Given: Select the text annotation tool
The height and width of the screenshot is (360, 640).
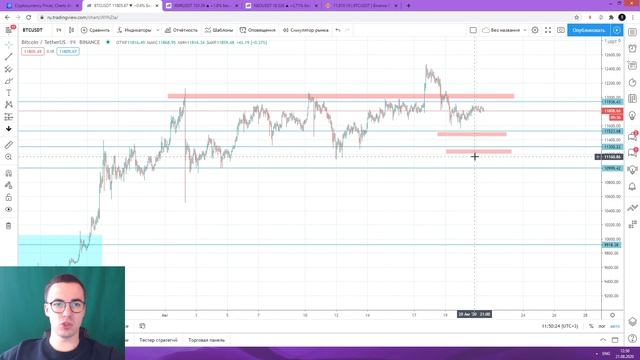Looking at the screenshot, I should [9, 93].
